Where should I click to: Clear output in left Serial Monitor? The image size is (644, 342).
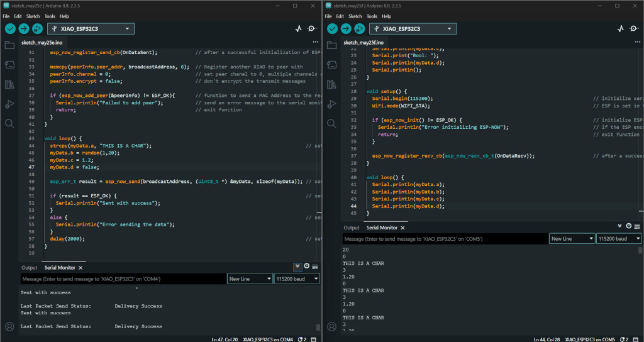(315, 267)
